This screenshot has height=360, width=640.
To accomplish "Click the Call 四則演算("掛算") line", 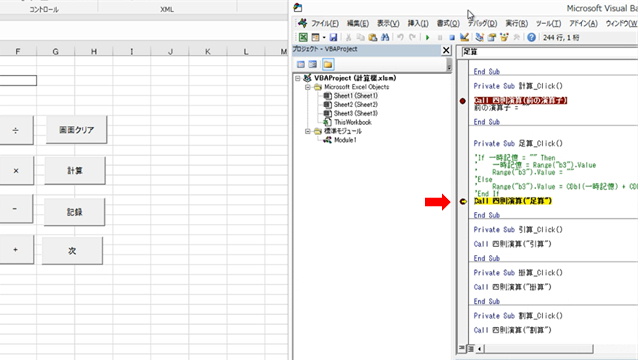I will click(513, 287).
